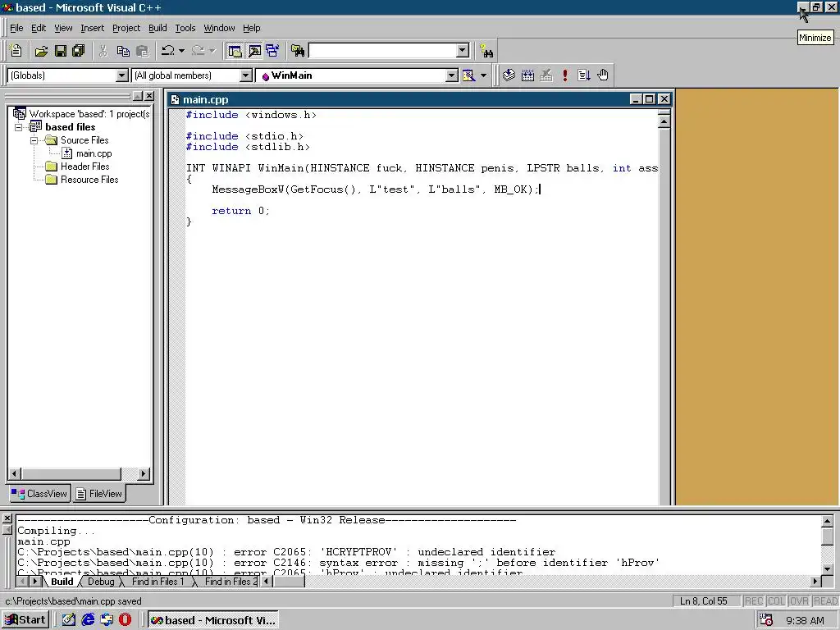The image size is (840, 630).
Task: Click the Paste clipboard icon
Action: (142, 51)
